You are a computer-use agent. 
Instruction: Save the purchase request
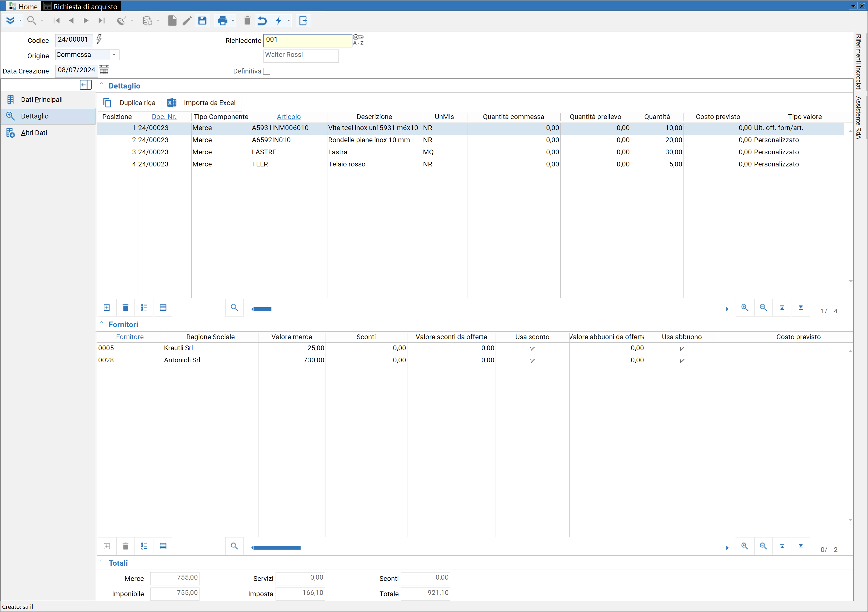(x=203, y=21)
